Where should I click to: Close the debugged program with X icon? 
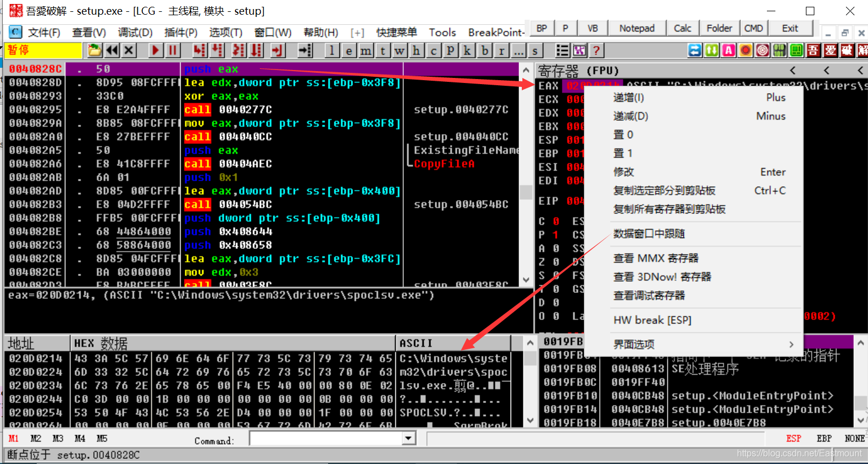click(129, 50)
